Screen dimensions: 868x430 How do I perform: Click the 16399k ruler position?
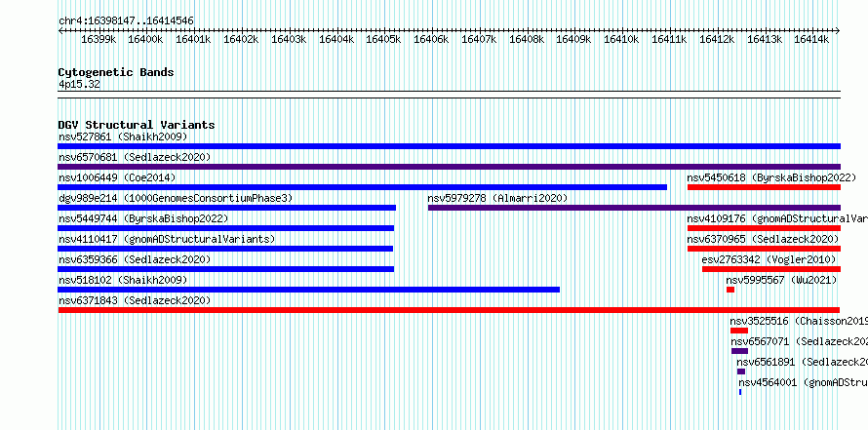(99, 39)
